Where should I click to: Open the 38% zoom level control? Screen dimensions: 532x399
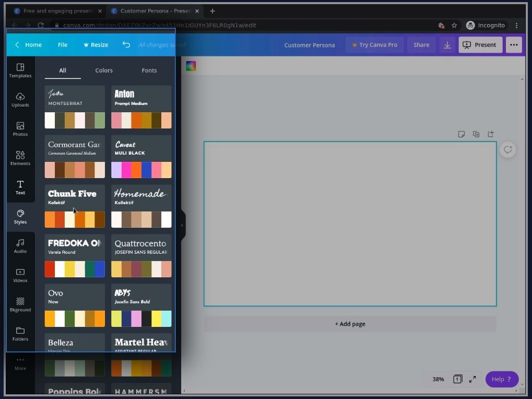[x=438, y=379]
